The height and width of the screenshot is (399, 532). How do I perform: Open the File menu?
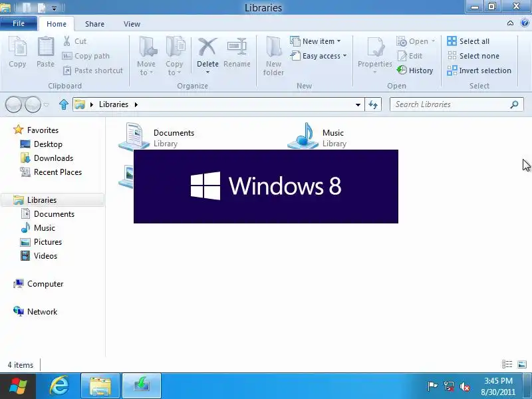pyautogui.click(x=19, y=23)
